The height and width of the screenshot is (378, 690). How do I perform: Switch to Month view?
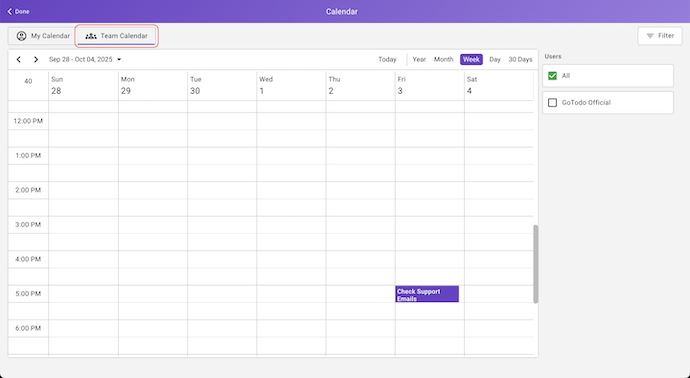443,59
